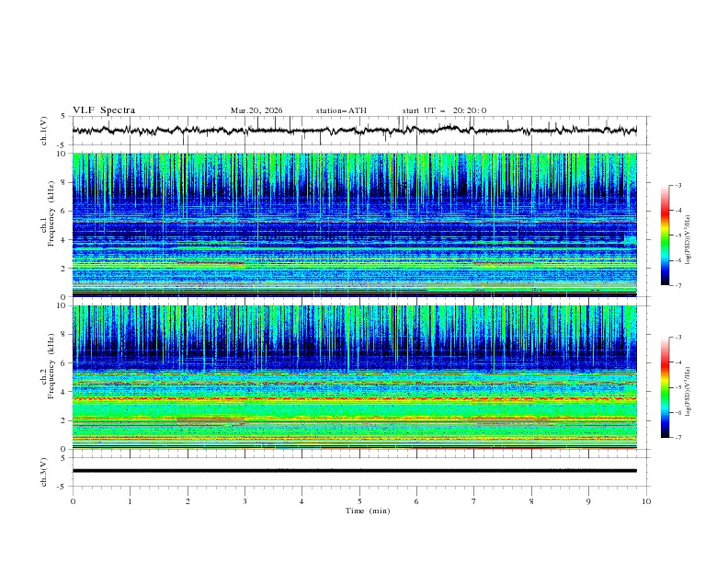Click the "ch.3(V)" axis label

pos(44,472)
